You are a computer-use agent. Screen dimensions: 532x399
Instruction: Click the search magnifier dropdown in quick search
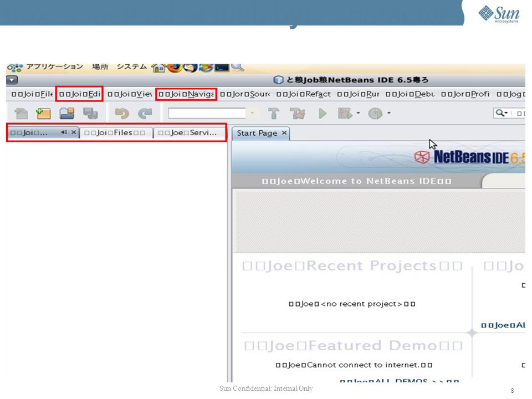click(x=502, y=113)
